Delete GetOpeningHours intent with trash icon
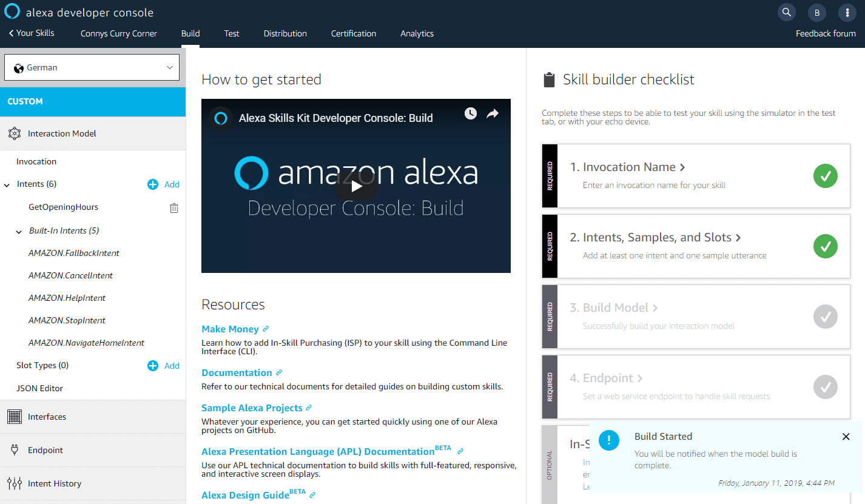865x504 pixels. tap(174, 208)
